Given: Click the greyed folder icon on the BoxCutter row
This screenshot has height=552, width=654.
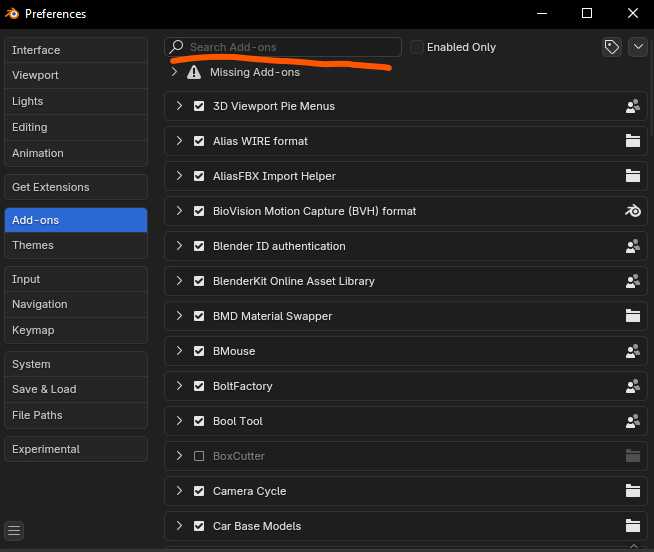Looking at the screenshot, I should click(x=633, y=456).
